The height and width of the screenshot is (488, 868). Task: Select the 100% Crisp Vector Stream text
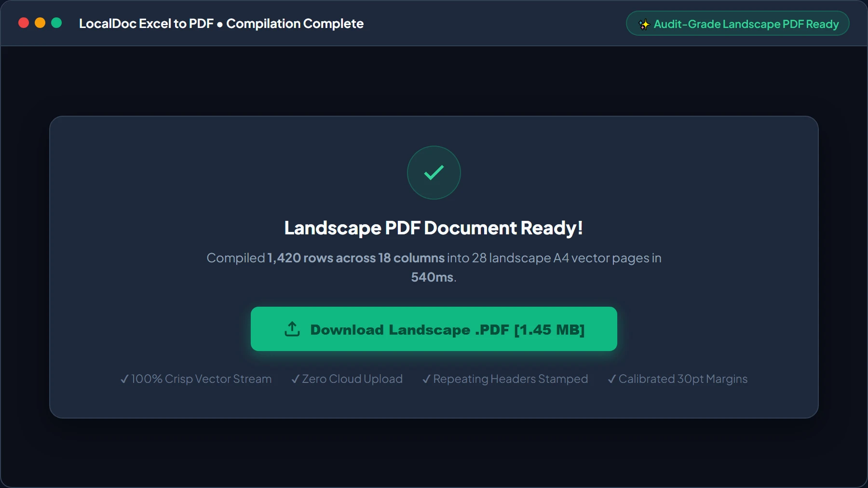(x=196, y=379)
